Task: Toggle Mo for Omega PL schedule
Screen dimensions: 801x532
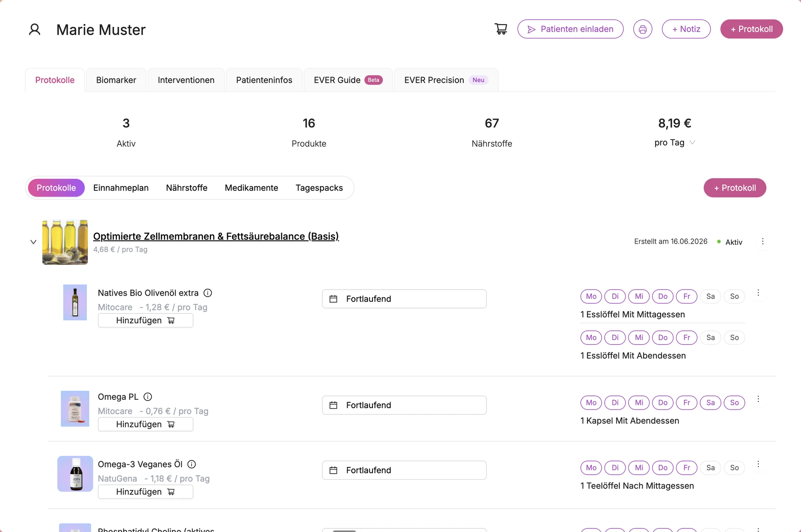Action: pos(591,403)
